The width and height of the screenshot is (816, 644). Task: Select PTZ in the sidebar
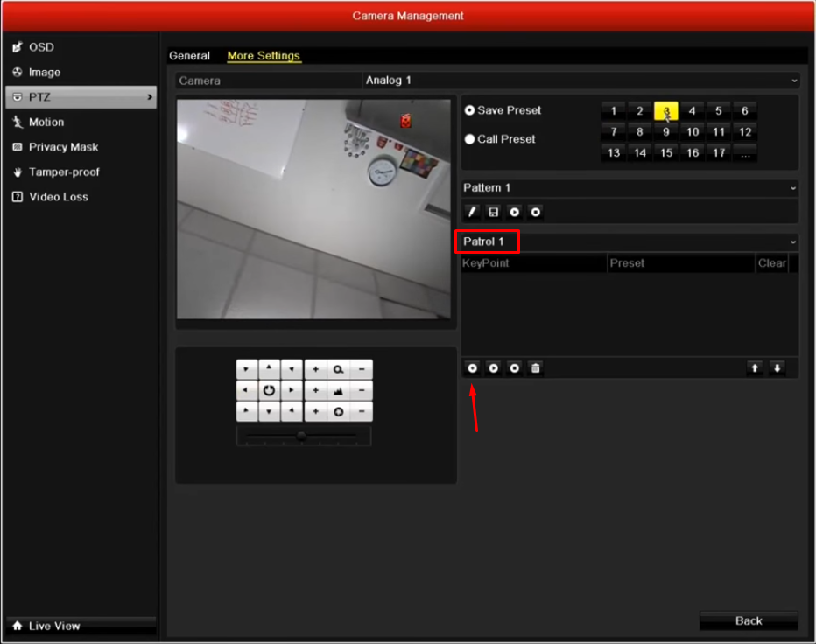[x=81, y=97]
